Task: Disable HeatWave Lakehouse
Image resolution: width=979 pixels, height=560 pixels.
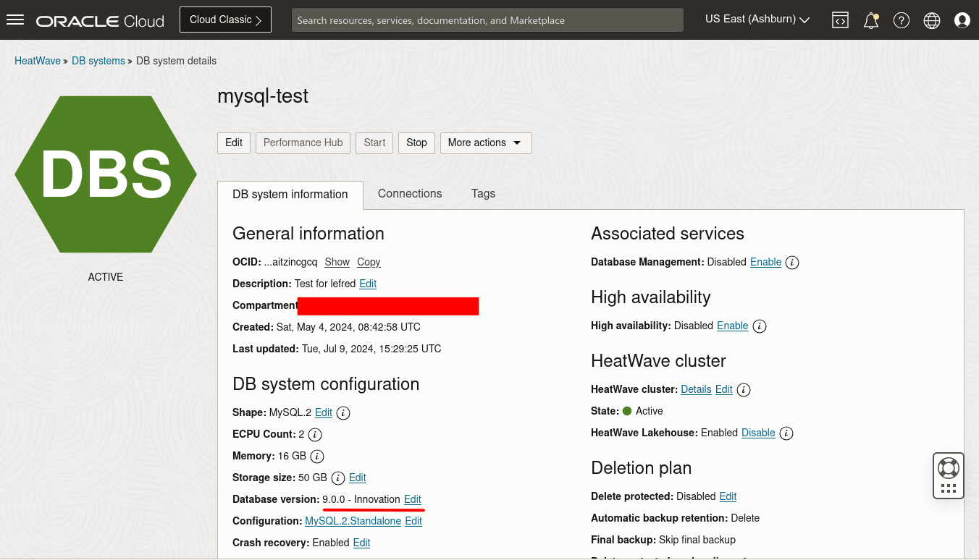Action: (758, 433)
